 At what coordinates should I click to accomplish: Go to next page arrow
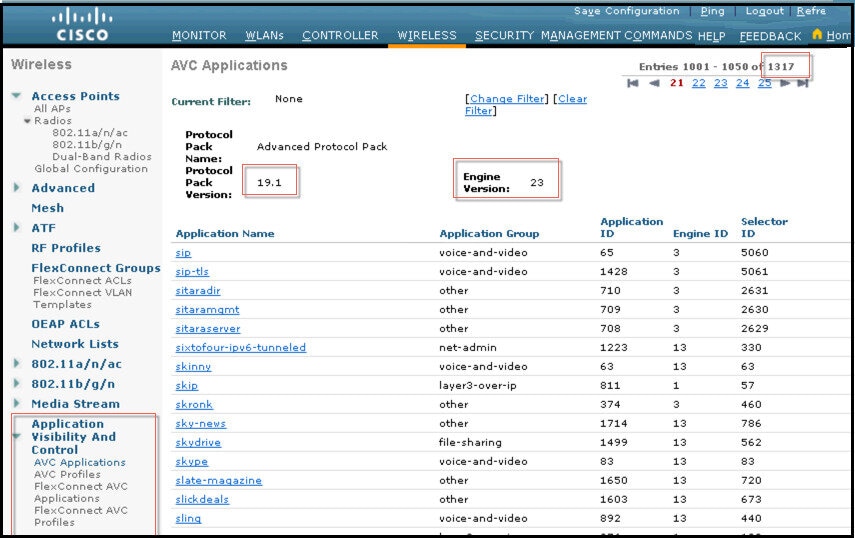tap(785, 83)
